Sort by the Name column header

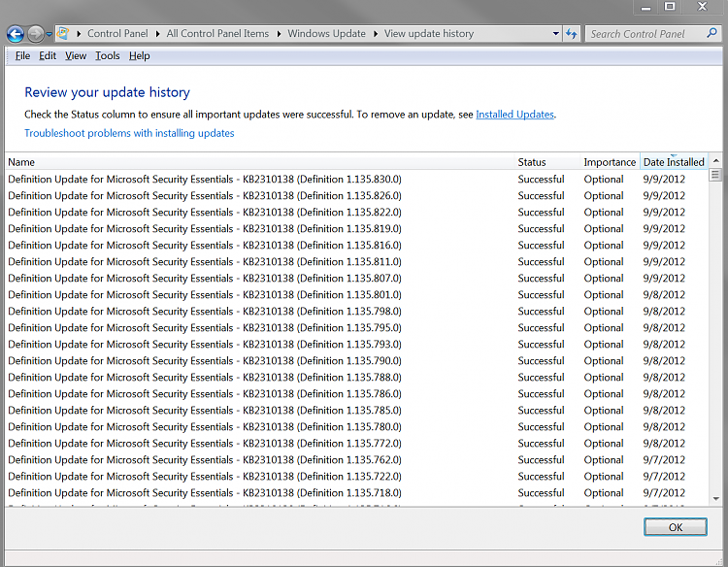tap(260, 162)
